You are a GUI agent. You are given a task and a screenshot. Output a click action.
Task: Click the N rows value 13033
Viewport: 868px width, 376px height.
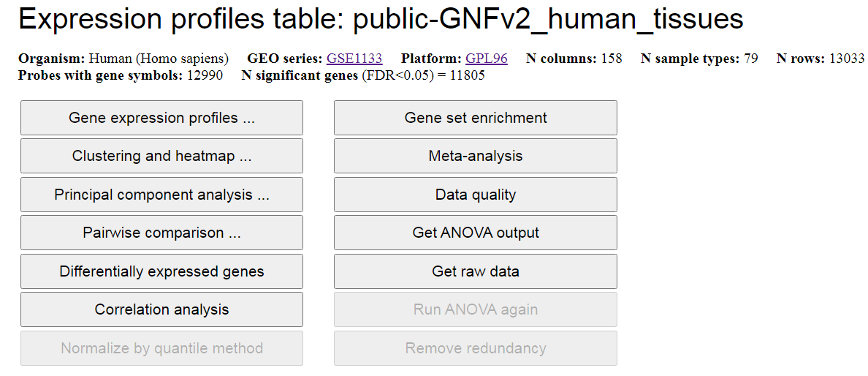pyautogui.click(x=847, y=59)
